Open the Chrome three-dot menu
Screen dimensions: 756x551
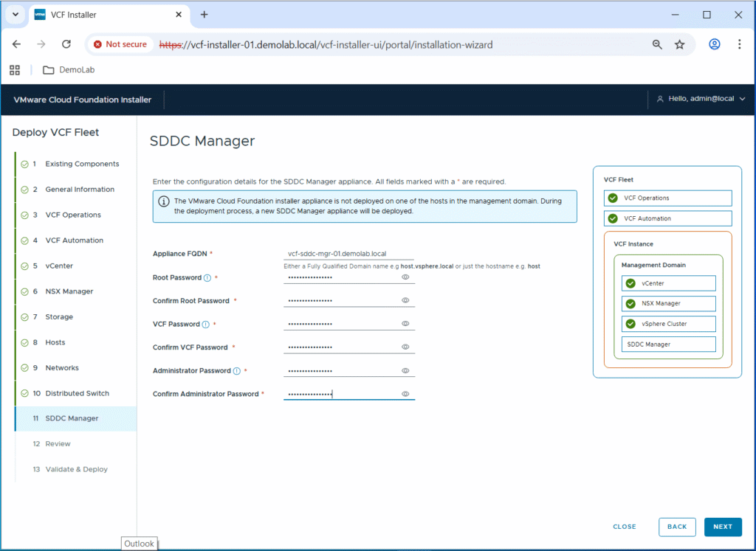click(739, 44)
